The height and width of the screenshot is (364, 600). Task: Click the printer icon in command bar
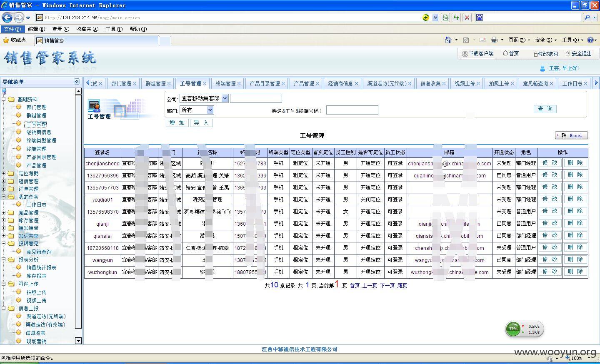click(494, 40)
